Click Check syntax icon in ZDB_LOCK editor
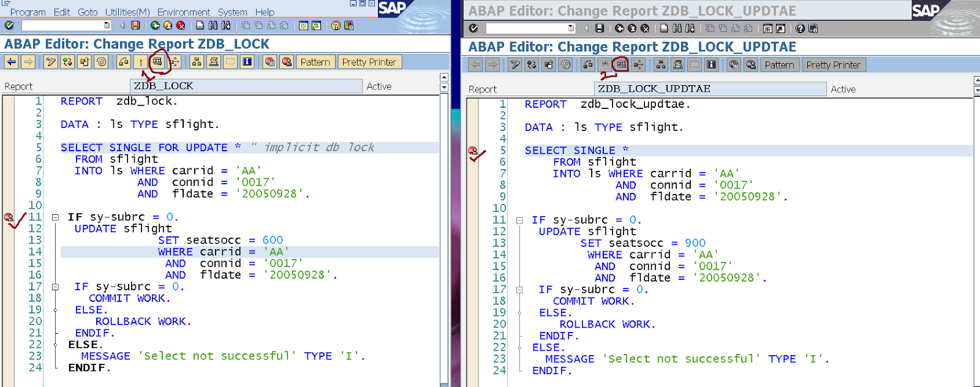This screenshot has height=387, width=980. click(124, 62)
